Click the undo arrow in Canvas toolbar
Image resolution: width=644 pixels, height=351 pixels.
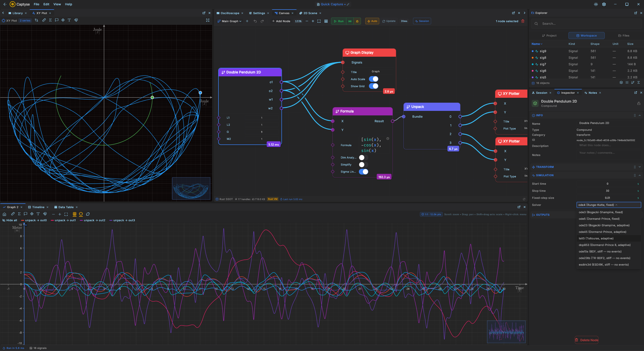tap(255, 21)
